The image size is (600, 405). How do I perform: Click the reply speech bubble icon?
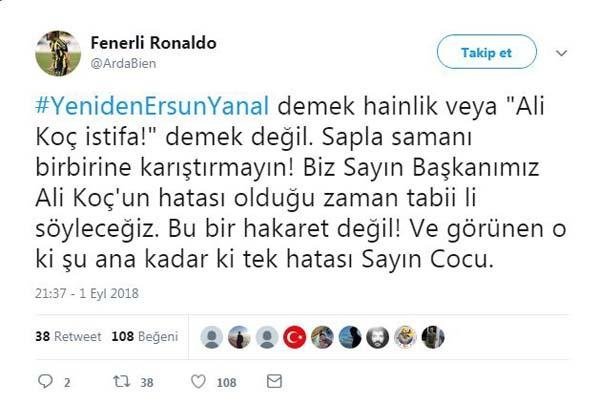(43, 381)
